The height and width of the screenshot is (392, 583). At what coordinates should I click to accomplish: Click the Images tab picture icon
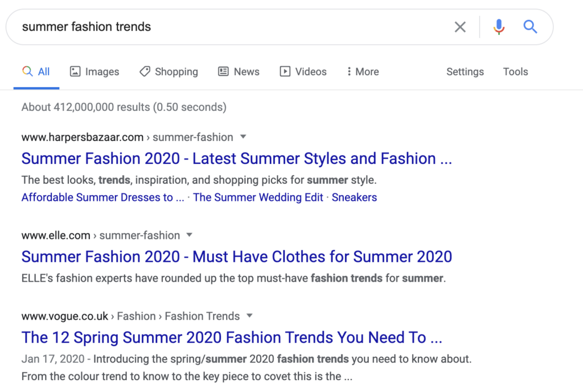tap(75, 71)
